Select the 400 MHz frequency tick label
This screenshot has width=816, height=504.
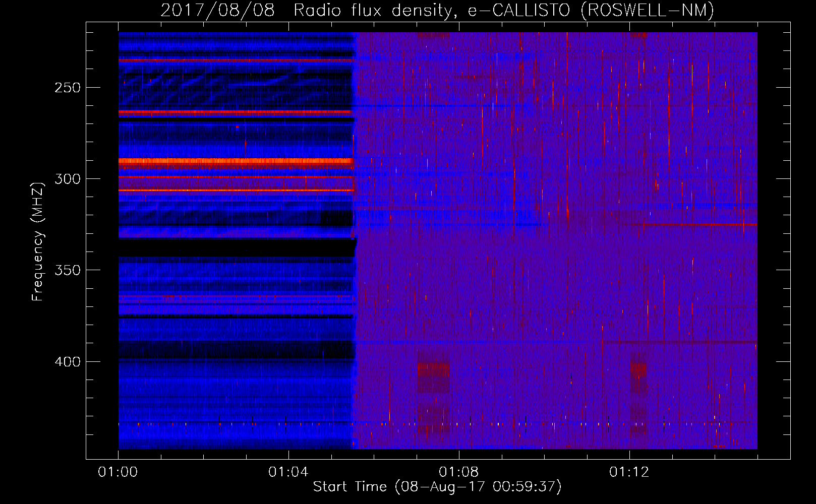pos(68,362)
